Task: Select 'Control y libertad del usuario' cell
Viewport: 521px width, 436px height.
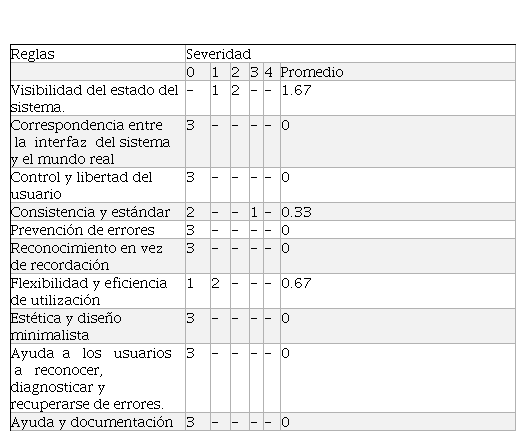Action: [x=98, y=185]
